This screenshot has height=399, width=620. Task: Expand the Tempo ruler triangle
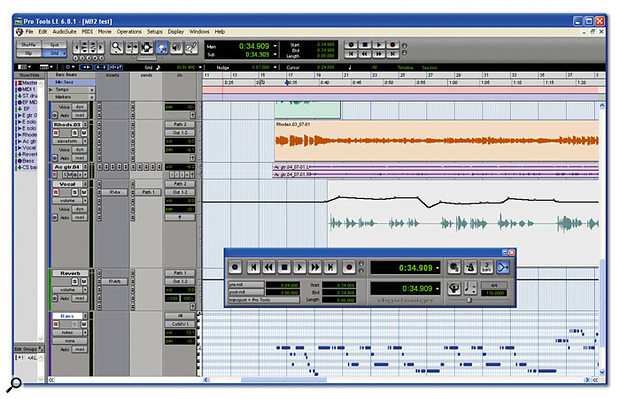pyautogui.click(x=51, y=90)
